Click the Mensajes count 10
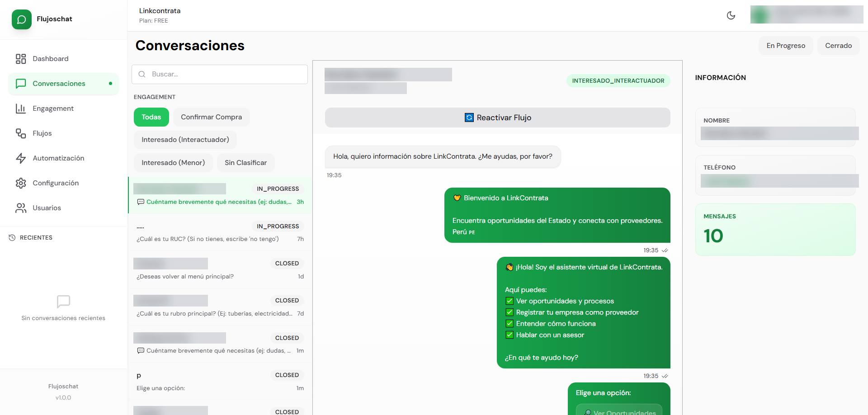This screenshot has width=868, height=415. (713, 236)
